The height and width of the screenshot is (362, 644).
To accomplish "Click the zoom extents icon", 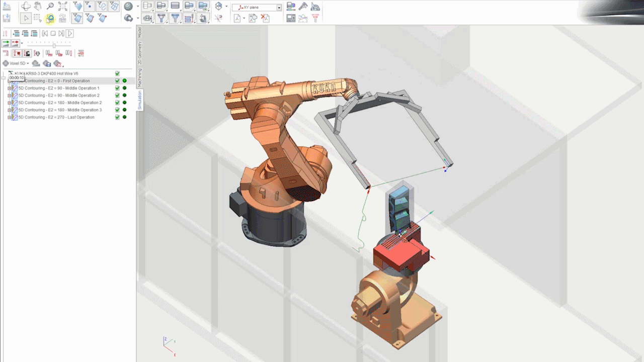I will coord(63,6).
